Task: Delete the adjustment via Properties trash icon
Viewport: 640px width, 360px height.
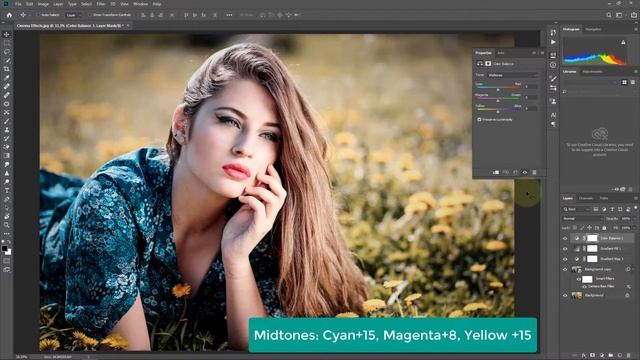Action: point(534,173)
